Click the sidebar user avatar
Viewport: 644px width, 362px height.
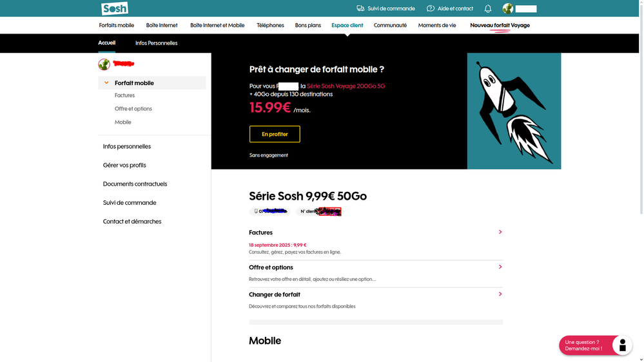click(x=104, y=64)
